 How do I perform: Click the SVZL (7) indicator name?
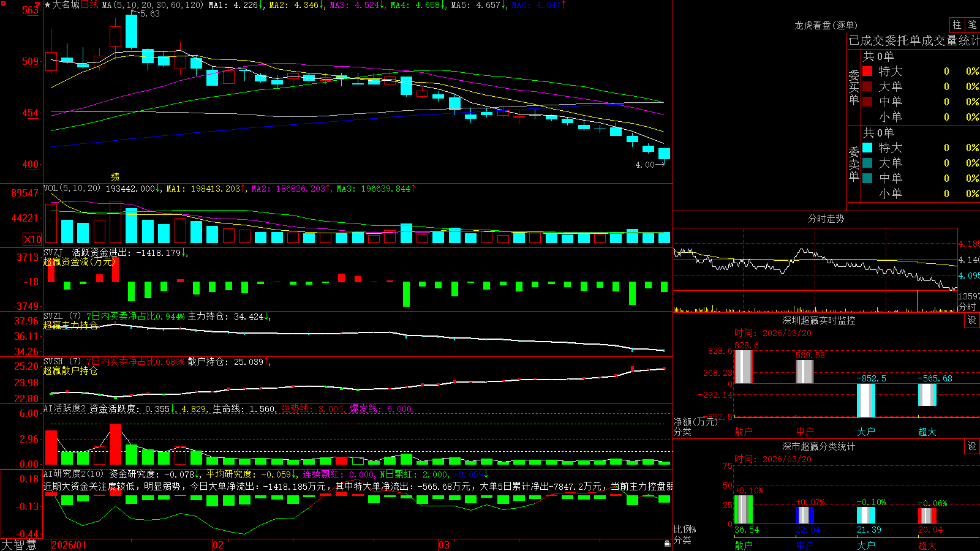62,317
